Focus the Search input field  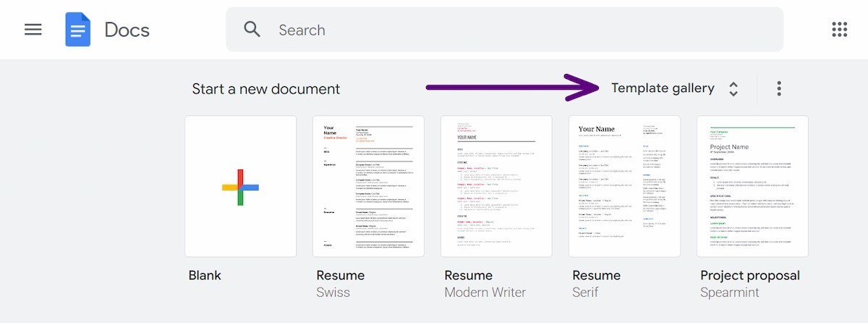pyautogui.click(x=505, y=30)
